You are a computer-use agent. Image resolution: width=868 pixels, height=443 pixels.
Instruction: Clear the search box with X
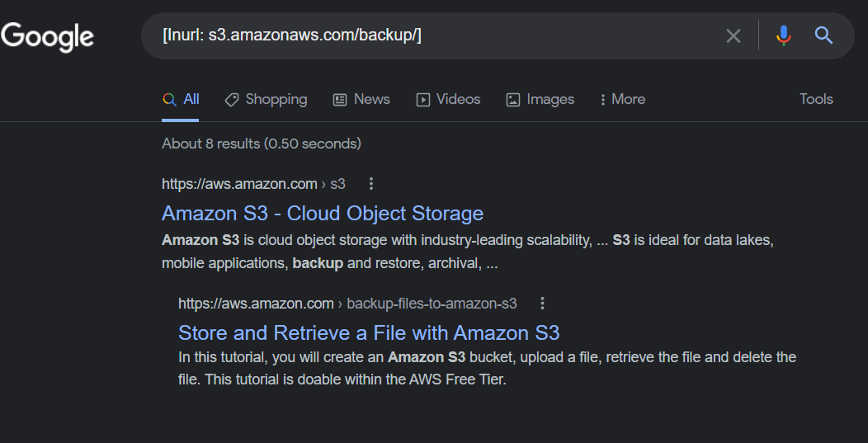(x=733, y=36)
